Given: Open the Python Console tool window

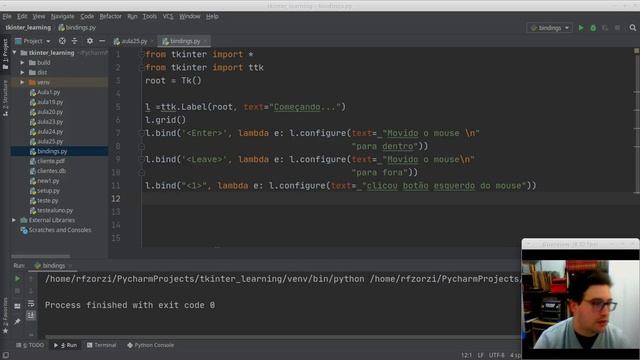Looking at the screenshot, I should (x=151, y=345).
